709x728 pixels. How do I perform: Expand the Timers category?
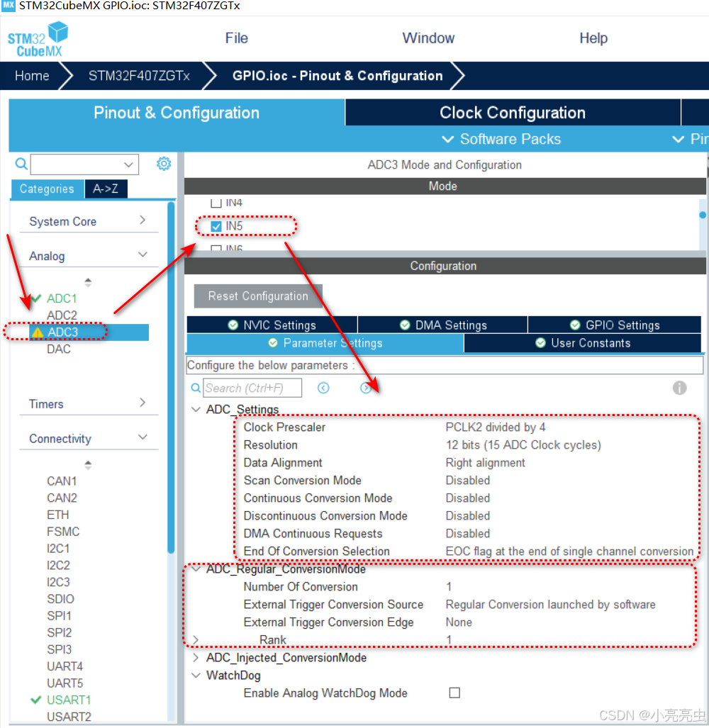pyautogui.click(x=143, y=403)
